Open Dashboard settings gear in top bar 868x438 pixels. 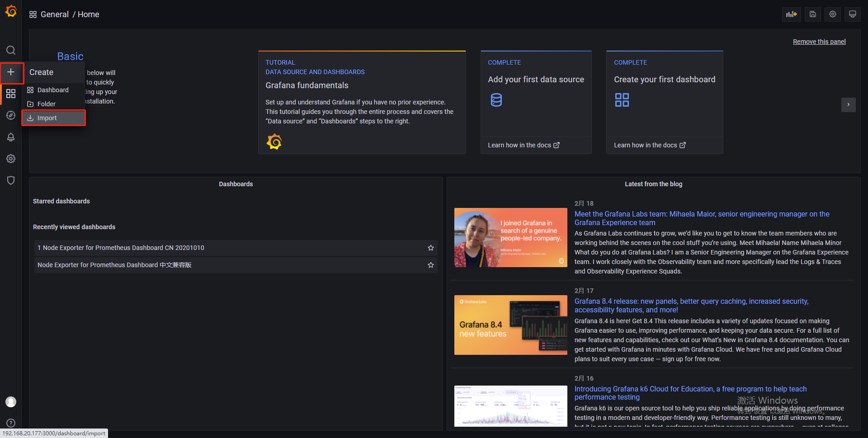pos(833,14)
